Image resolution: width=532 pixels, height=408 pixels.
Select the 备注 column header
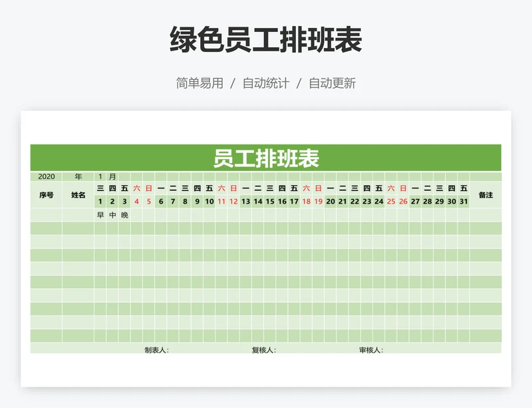485,195
